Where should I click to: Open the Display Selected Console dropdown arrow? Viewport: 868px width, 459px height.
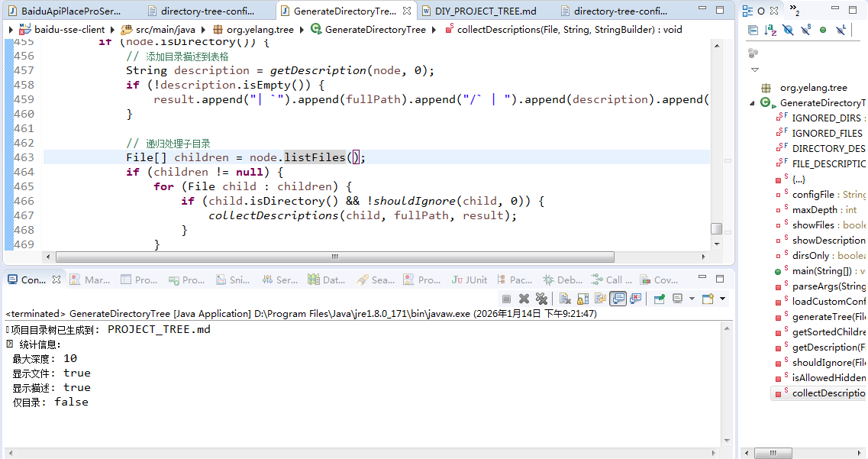click(x=692, y=299)
